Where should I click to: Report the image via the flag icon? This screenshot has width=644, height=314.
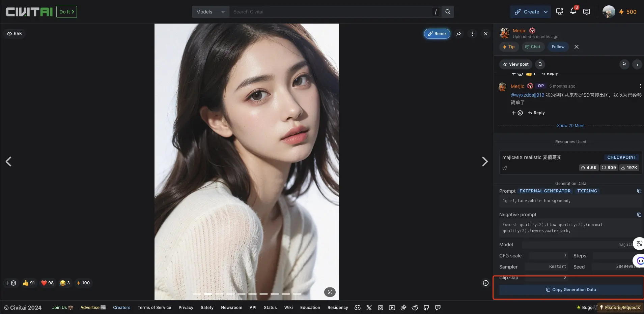point(624,64)
